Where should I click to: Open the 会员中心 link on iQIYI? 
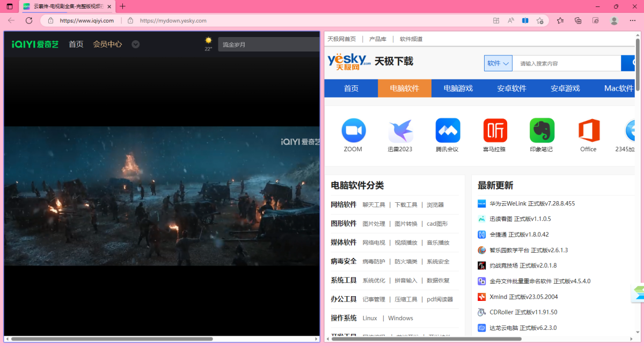tap(107, 45)
